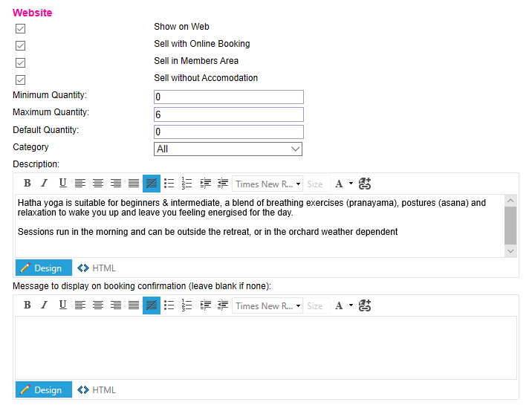Insert bullet list in Description editor
The height and width of the screenshot is (414, 532).
[169, 184]
